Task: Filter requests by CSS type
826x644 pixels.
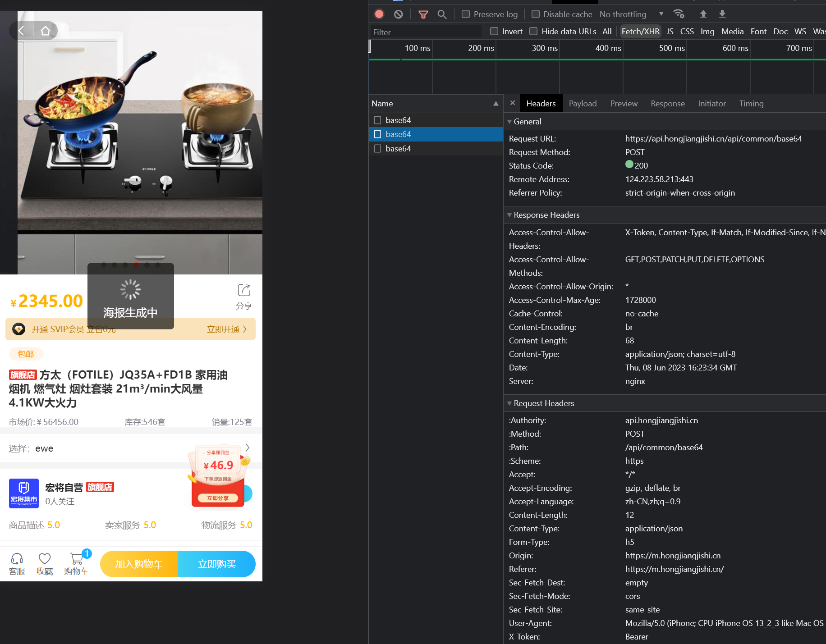Action: pyautogui.click(x=687, y=31)
